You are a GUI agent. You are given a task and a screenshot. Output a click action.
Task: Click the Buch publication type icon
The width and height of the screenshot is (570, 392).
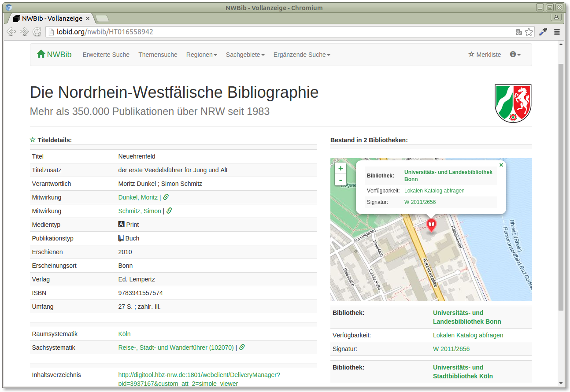(121, 238)
